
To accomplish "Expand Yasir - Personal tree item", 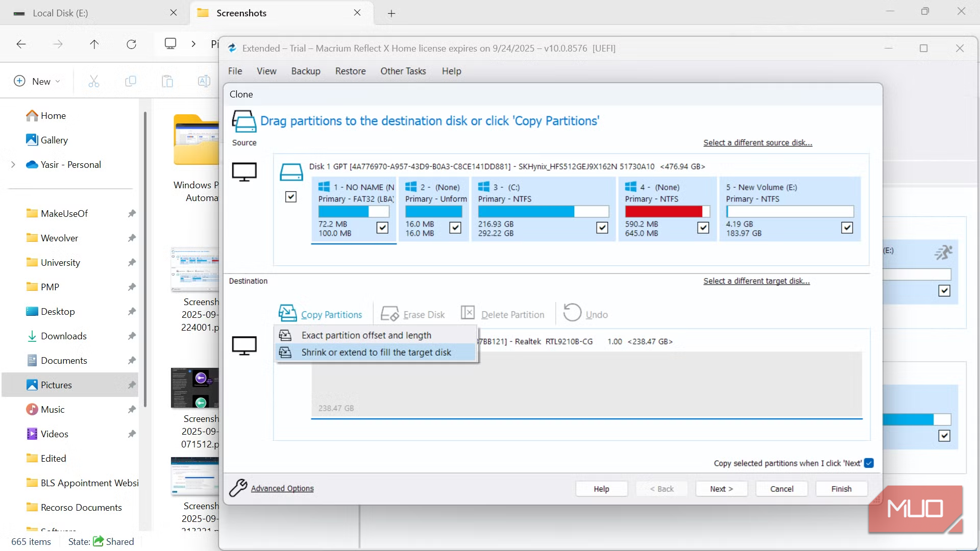I will click(x=13, y=164).
